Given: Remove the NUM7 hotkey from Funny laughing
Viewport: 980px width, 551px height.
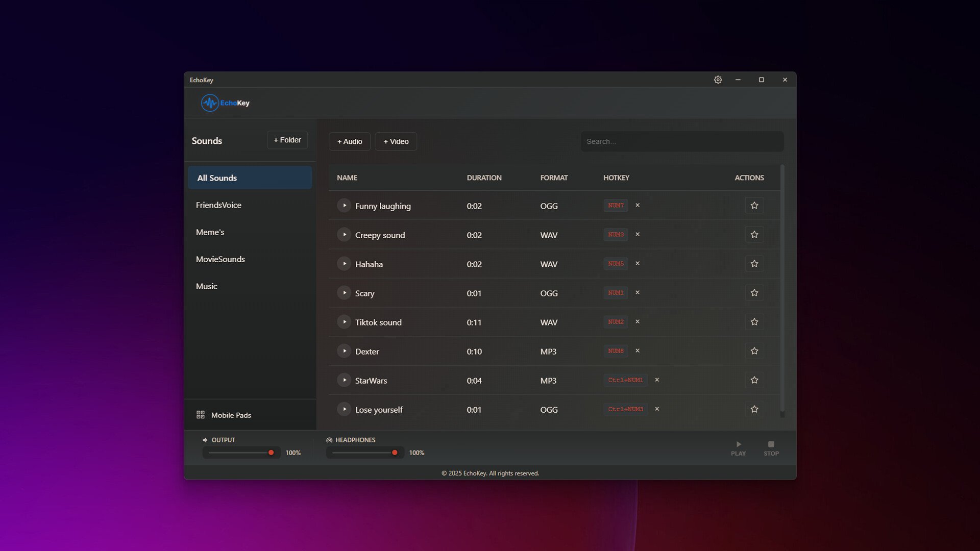Looking at the screenshot, I should (x=637, y=205).
